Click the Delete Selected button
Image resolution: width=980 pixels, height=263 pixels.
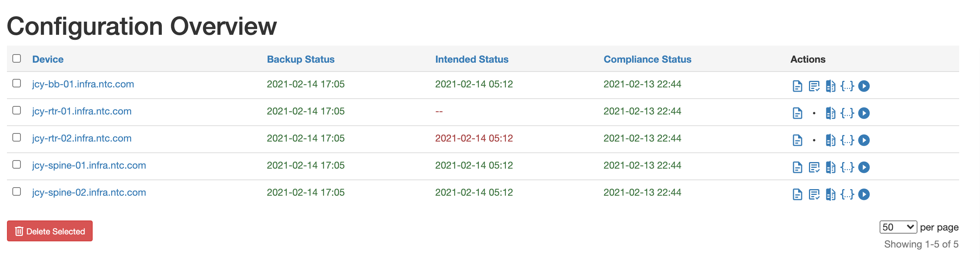tap(50, 231)
